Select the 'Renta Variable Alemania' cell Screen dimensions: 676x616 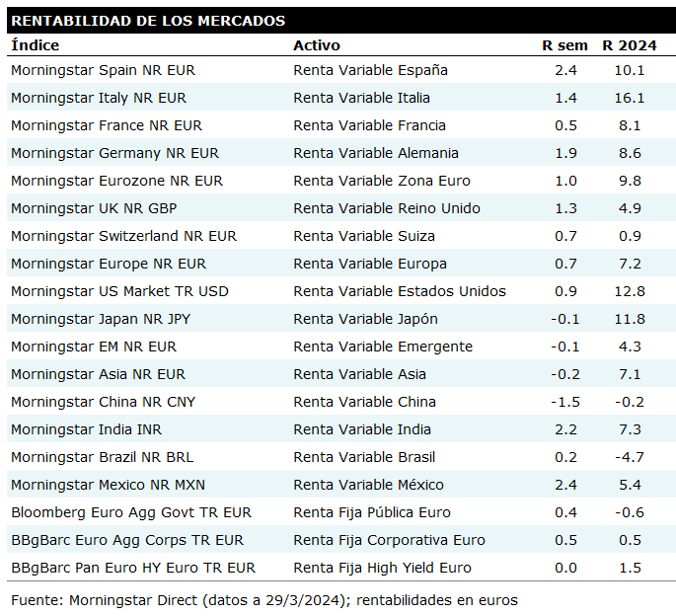[x=376, y=153]
